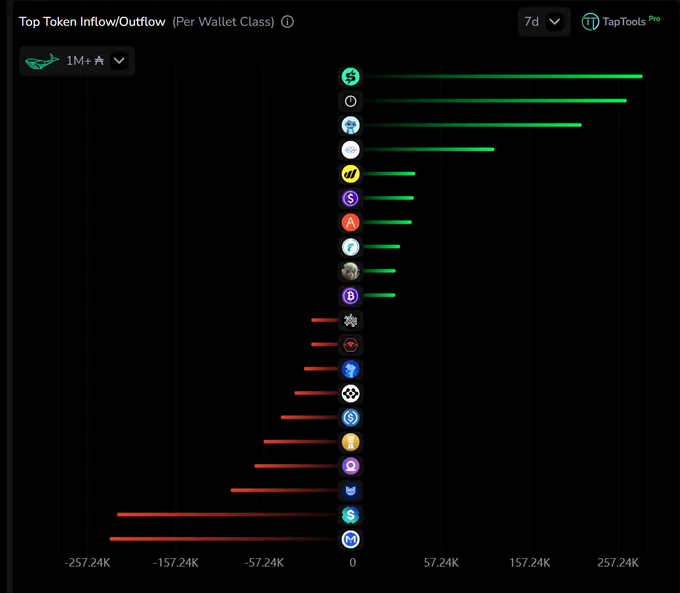Click the green bar of the yellow W token

389,174
